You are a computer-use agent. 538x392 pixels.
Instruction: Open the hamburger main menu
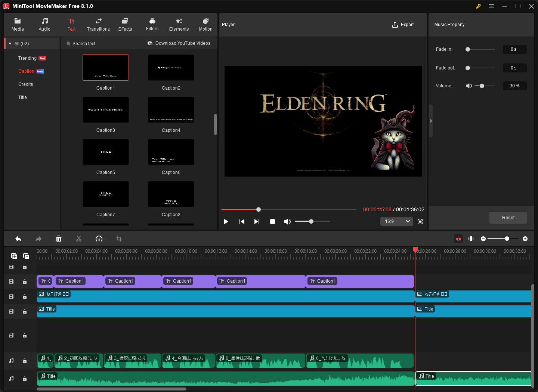tap(491, 6)
